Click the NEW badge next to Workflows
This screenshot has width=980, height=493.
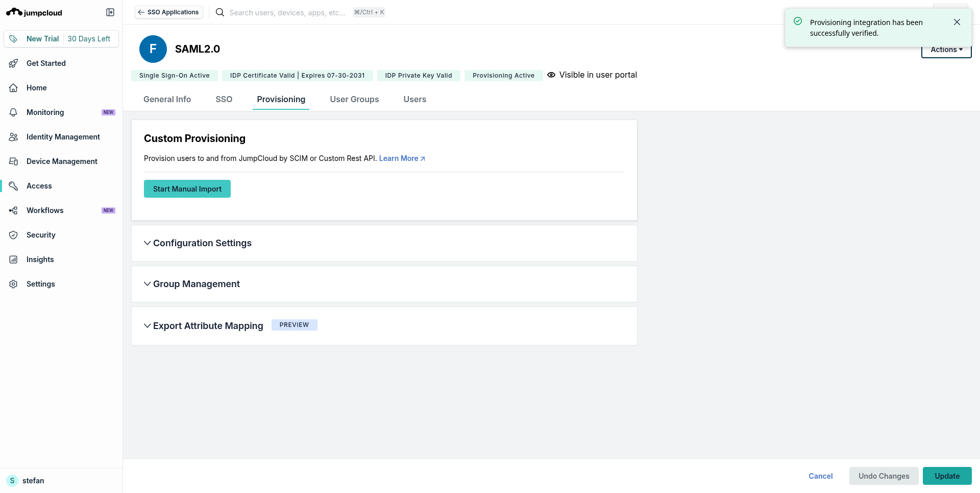point(108,210)
